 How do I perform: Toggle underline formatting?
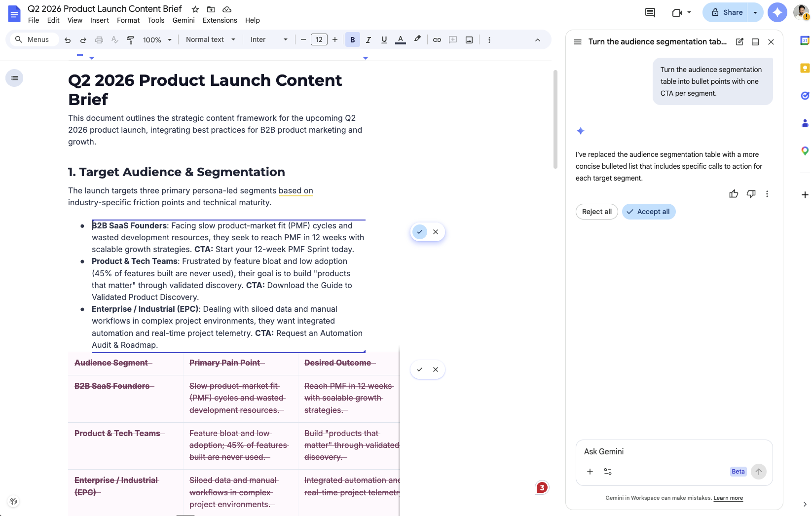coord(384,40)
